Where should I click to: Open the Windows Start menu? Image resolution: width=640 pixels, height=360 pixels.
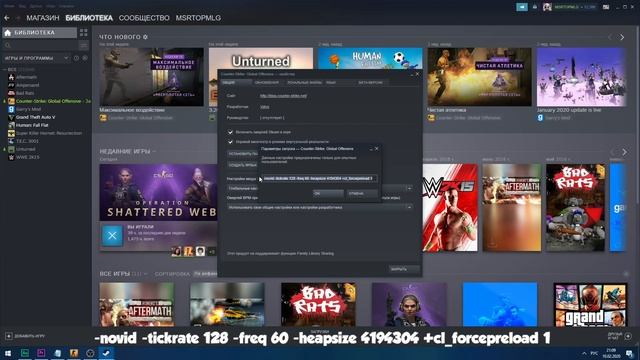(x=8, y=353)
